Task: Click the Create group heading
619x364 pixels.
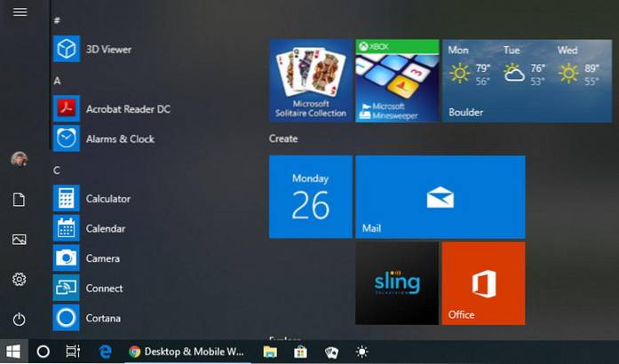Action: (283, 139)
